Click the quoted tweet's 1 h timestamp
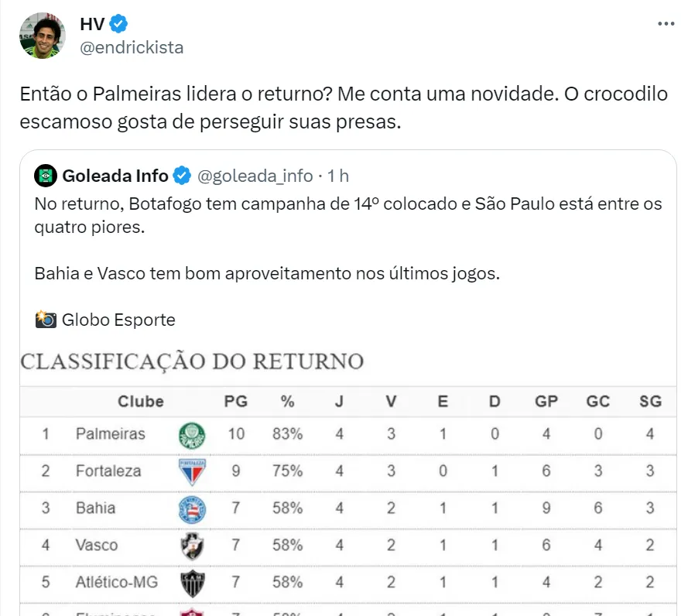The width and height of the screenshot is (688, 616). click(x=338, y=176)
